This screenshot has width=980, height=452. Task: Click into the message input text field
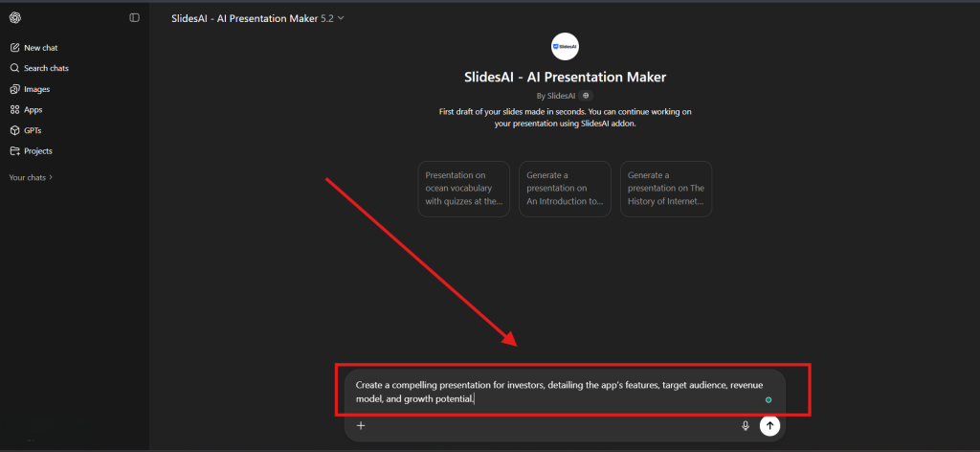click(559, 392)
